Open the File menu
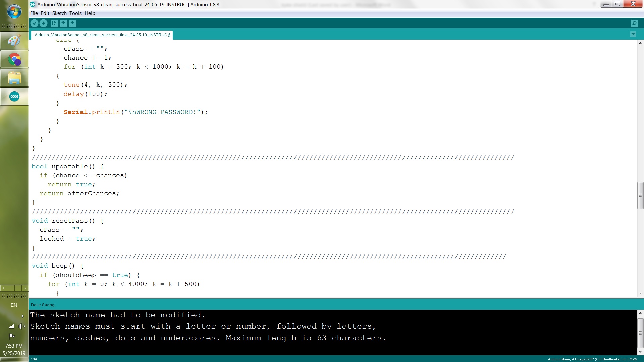This screenshot has height=362, width=644. pyautogui.click(x=34, y=13)
